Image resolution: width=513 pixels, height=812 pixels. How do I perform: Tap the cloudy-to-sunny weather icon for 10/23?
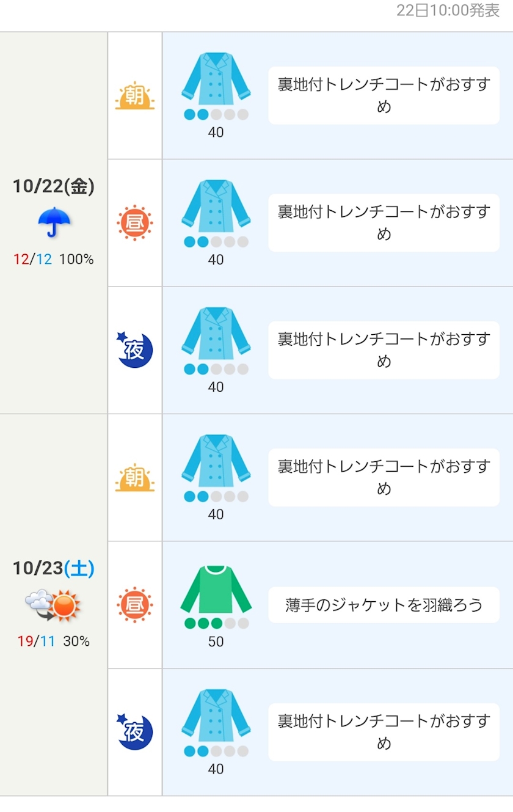click(x=53, y=604)
